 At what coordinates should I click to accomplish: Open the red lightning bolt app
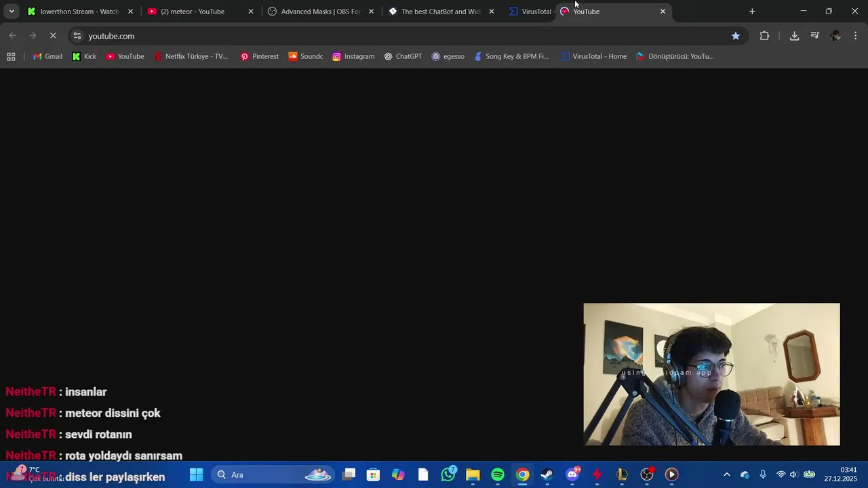[x=597, y=474]
